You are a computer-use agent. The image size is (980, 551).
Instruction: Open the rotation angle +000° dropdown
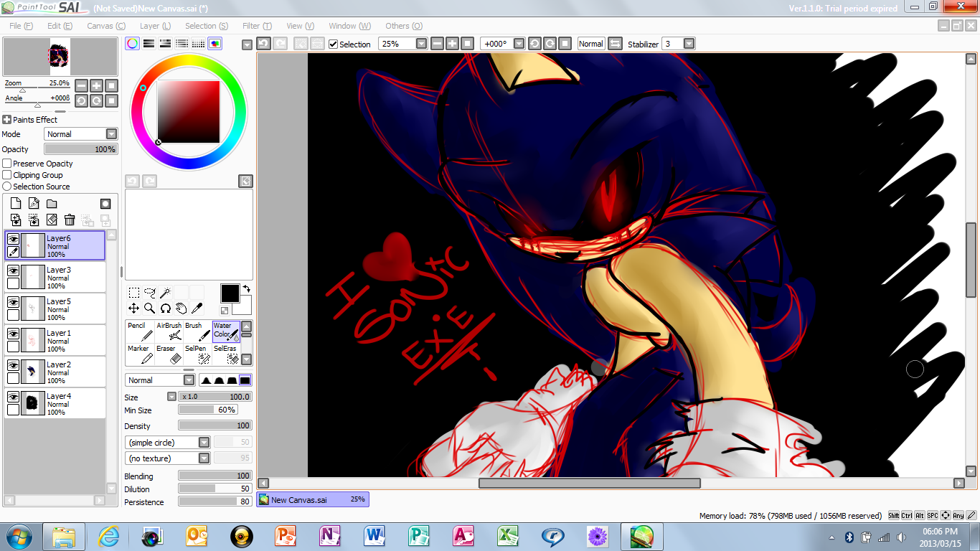519,44
